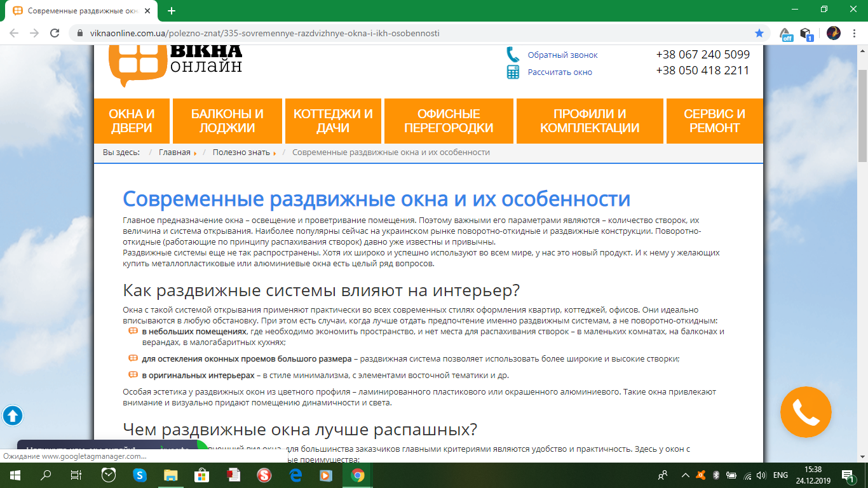This screenshot has width=868, height=488.
Task: Click the volume icon in system tray
Action: pyautogui.click(x=761, y=475)
